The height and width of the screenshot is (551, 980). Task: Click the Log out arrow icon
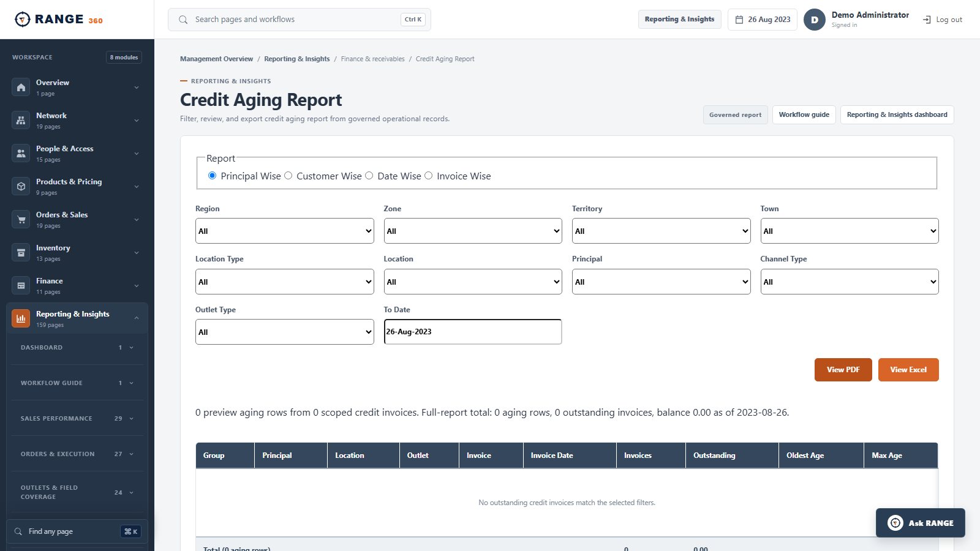tap(927, 20)
